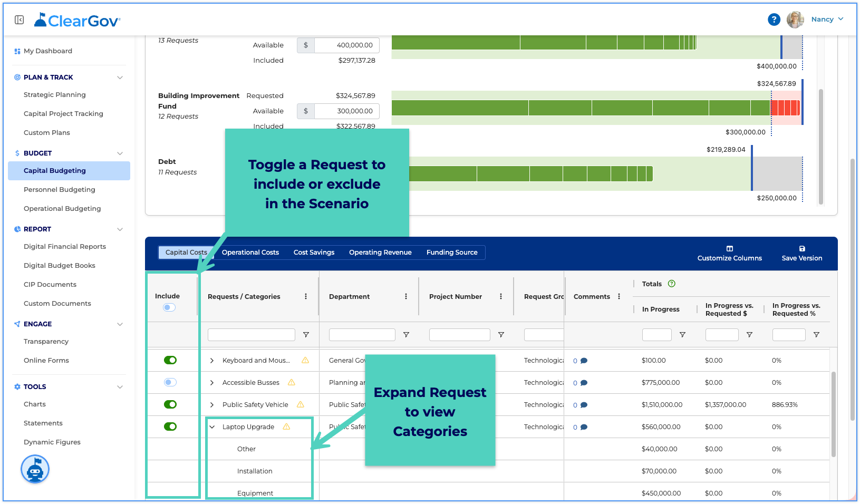Click the Customize Columns icon
The width and height of the screenshot is (860, 504).
click(730, 248)
